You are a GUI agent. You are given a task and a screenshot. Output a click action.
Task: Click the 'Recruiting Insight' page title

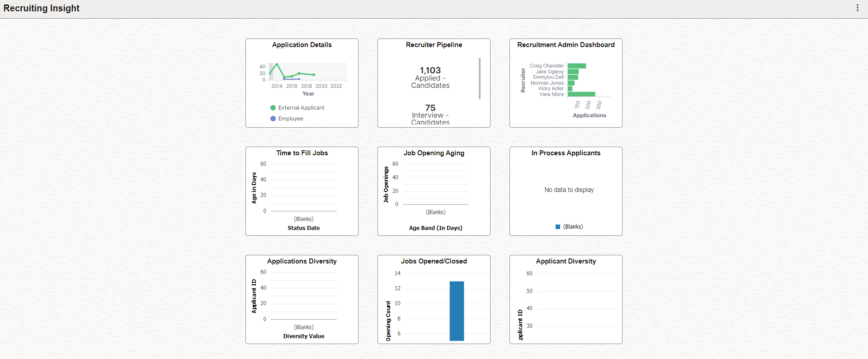coord(42,8)
